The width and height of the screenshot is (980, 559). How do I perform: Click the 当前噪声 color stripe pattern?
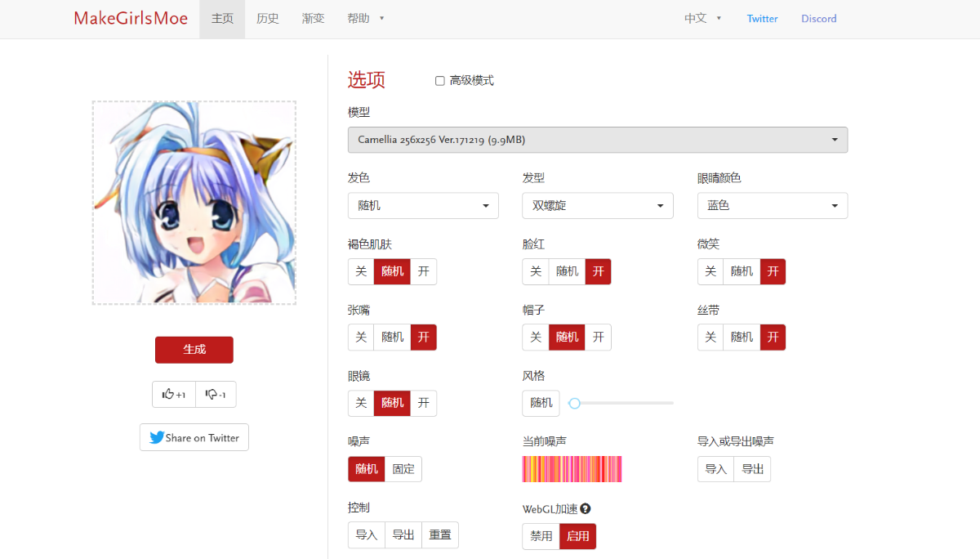[x=572, y=469]
